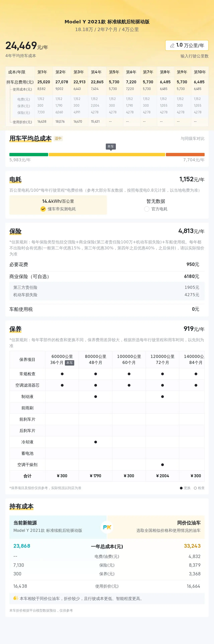Select the 第5年 column header
Screen dimensions: 214x644
coord(114,72)
